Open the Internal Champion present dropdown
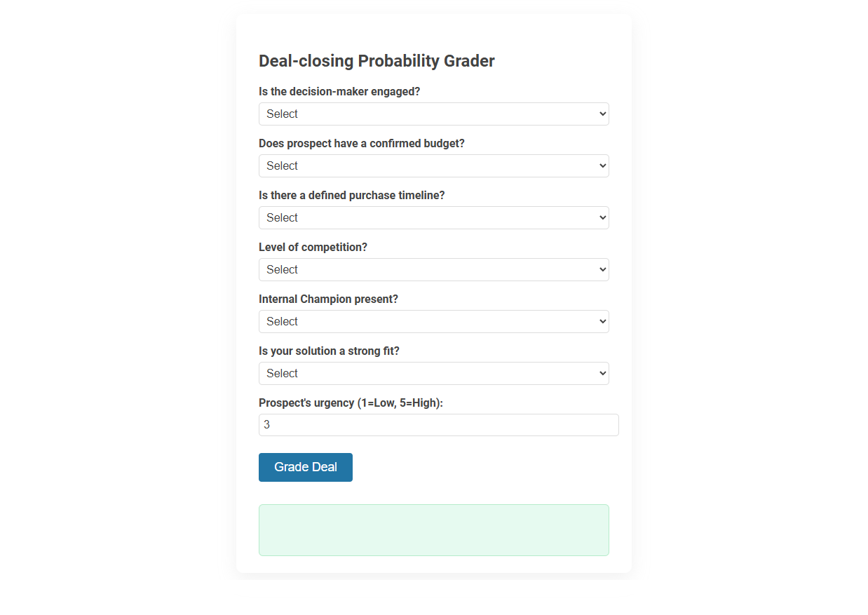This screenshot has width=868, height=615. pos(433,321)
